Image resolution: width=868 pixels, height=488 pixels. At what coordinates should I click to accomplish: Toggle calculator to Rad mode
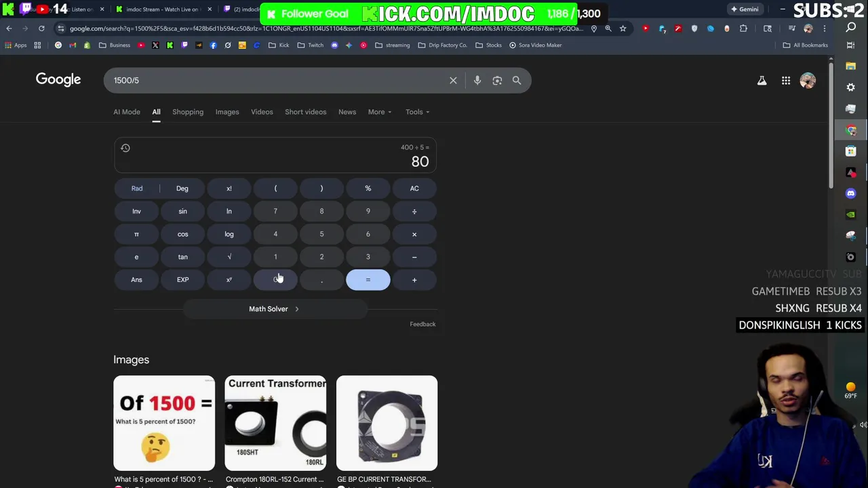[137, 188]
